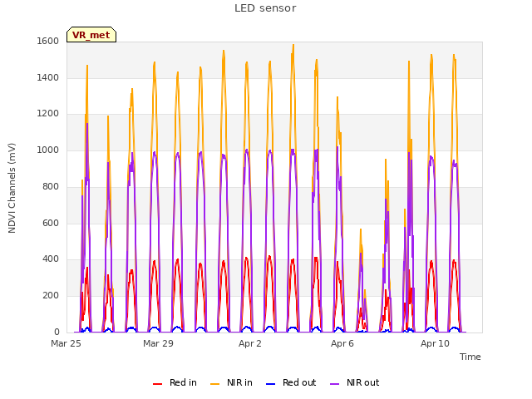Click the 1200 y-axis tick label
The width and height of the screenshot is (532, 399).
48,114
